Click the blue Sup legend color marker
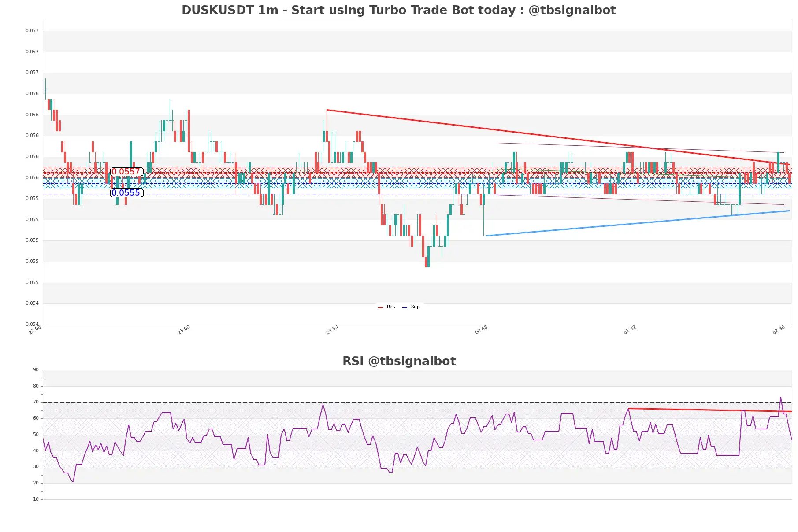The width and height of the screenshot is (798, 532). point(405,307)
